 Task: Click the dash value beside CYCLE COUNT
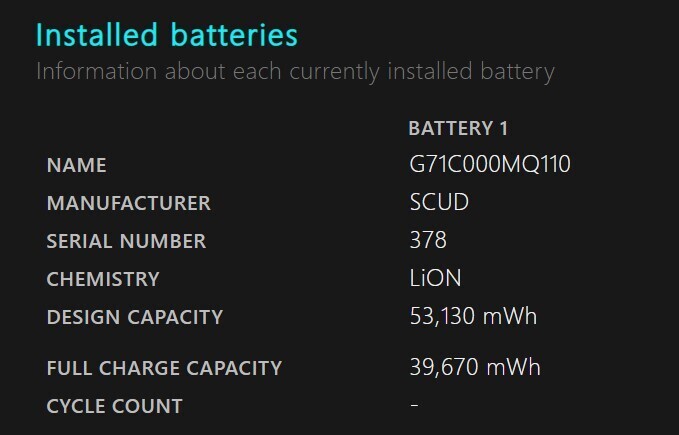[415, 405]
